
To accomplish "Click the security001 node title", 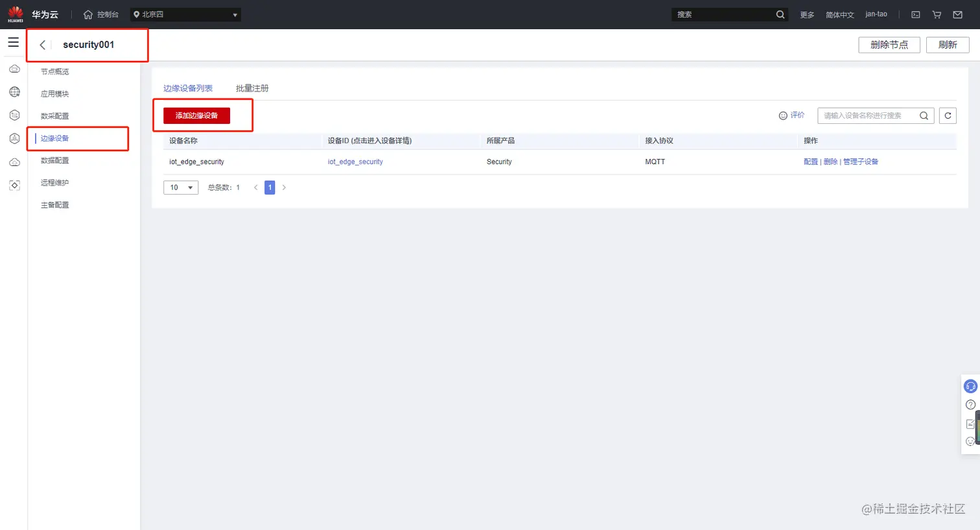I will (x=89, y=45).
